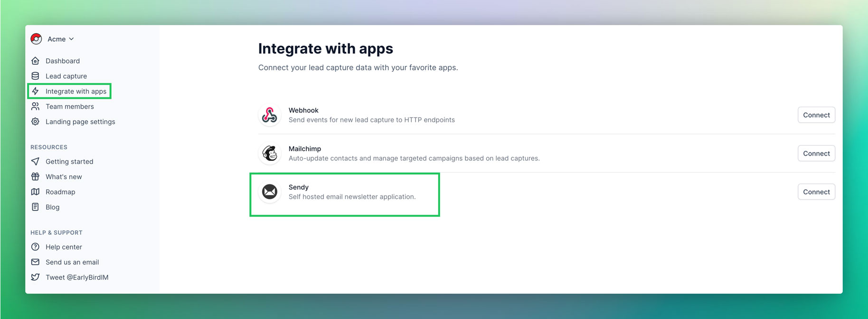Click the 'Integrate with apps' page heading

click(x=326, y=48)
